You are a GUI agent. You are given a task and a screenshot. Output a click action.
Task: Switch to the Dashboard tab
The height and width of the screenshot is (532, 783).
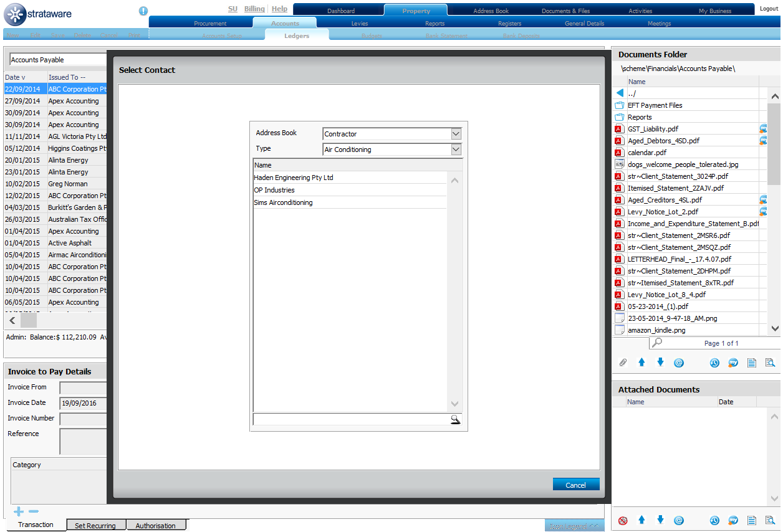341,11
